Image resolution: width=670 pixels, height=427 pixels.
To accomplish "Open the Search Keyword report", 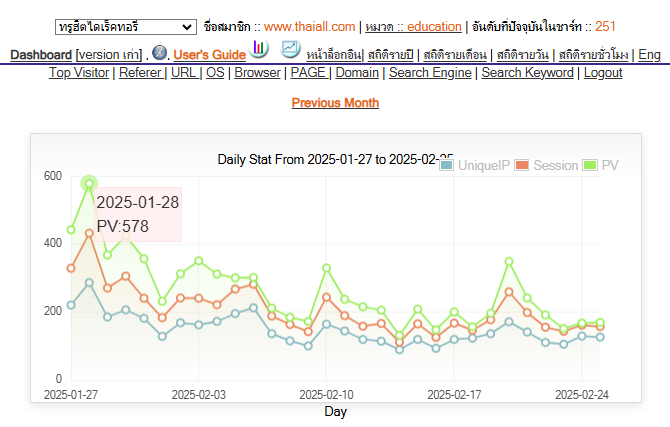I will point(528,73).
